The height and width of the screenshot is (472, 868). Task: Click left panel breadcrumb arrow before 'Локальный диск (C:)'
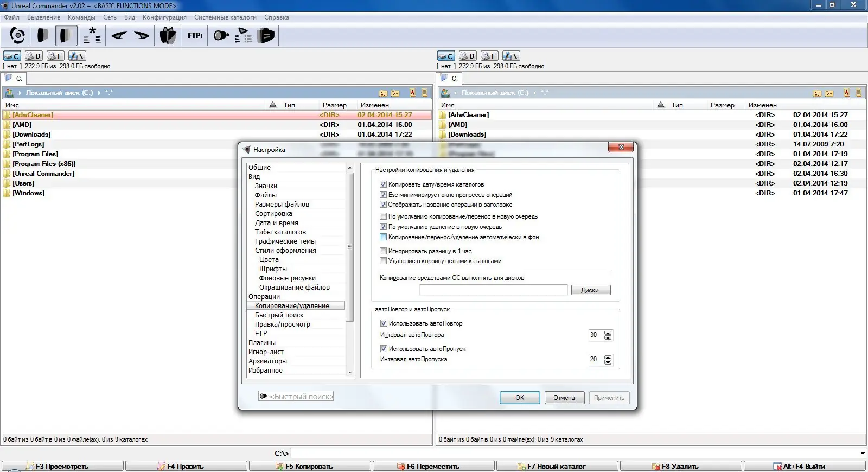pos(20,93)
